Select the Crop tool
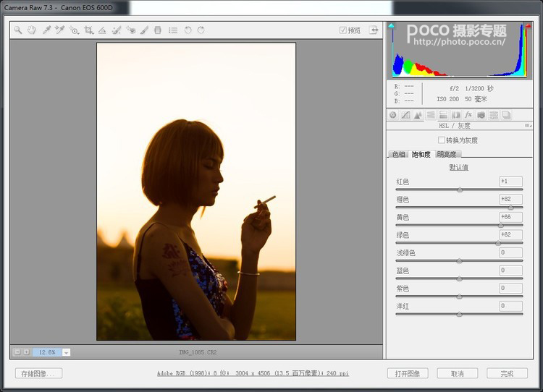Image resolution: width=543 pixels, height=392 pixels. 88,30
